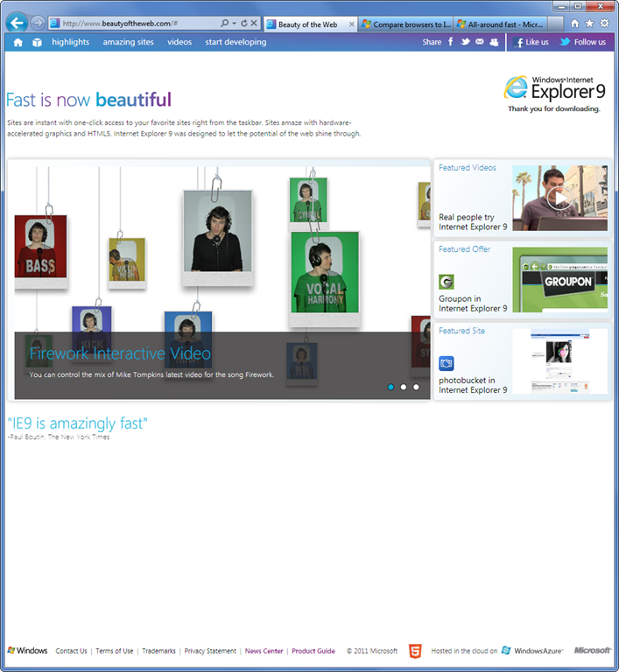
Task: Click the gray photo of man in black
Action: [x=217, y=237]
